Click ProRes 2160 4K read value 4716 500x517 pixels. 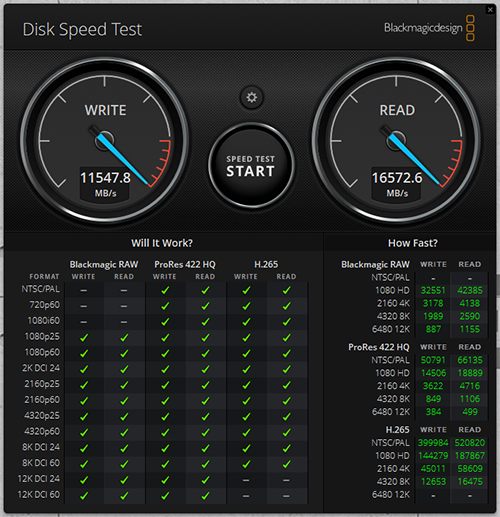point(470,386)
